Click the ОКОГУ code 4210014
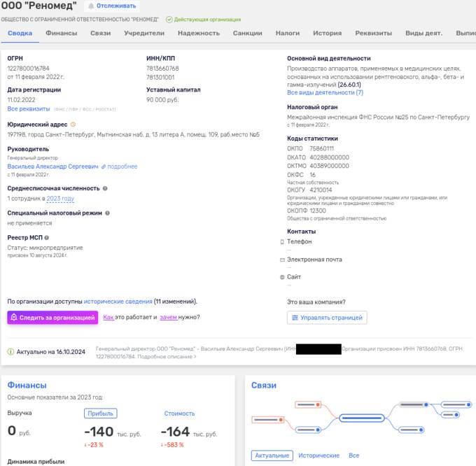This screenshot has height=466, width=476. click(321, 190)
